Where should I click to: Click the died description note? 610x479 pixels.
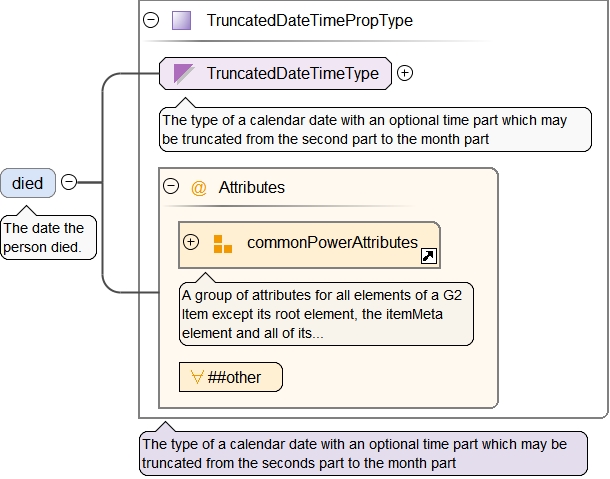pos(48,236)
